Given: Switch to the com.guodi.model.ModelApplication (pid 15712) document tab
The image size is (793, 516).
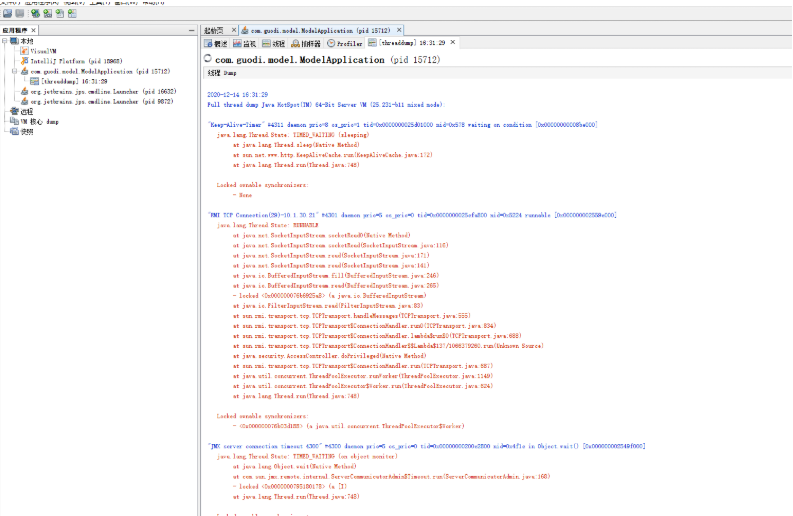Looking at the screenshot, I should click(x=320, y=30).
